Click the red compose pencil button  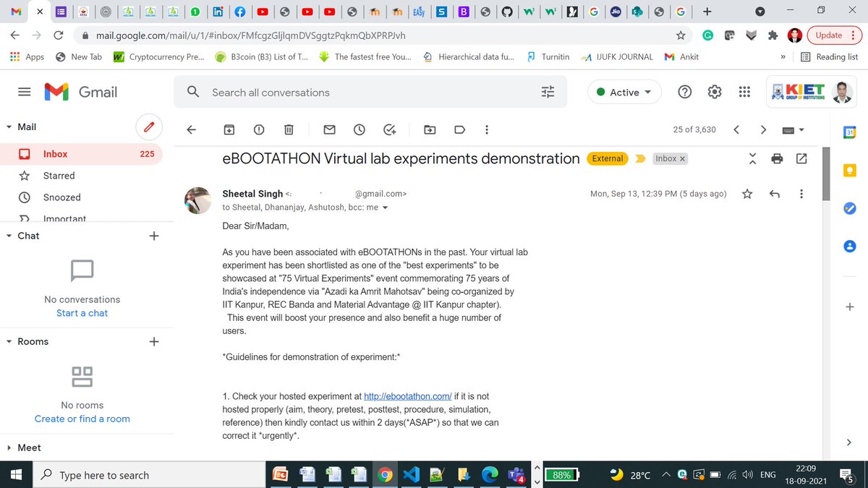click(149, 127)
